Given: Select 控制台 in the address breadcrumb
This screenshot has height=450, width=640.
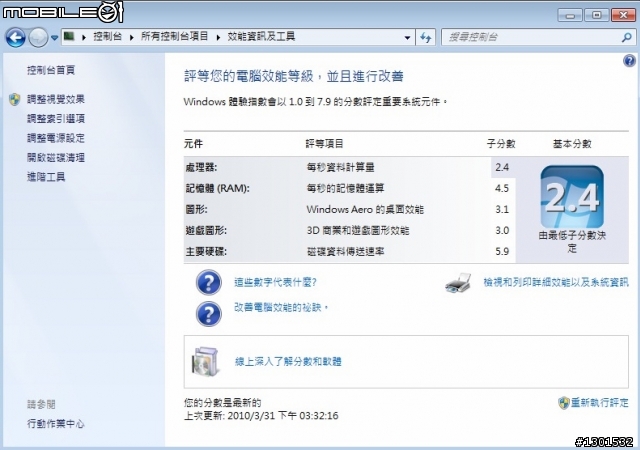Looking at the screenshot, I should coord(107,37).
